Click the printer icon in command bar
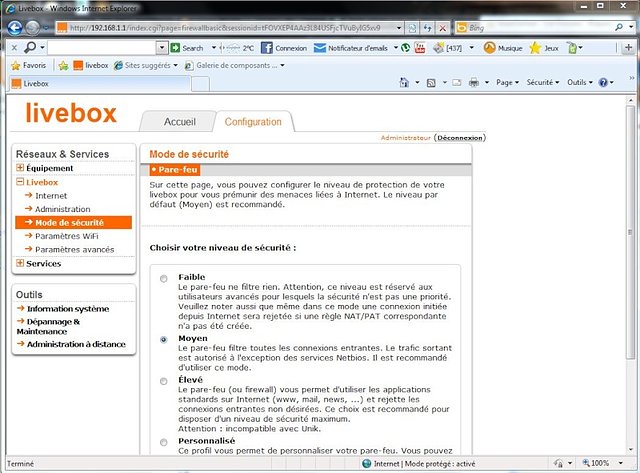Screen dimensions: 640x473 pyautogui.click(x=474, y=83)
